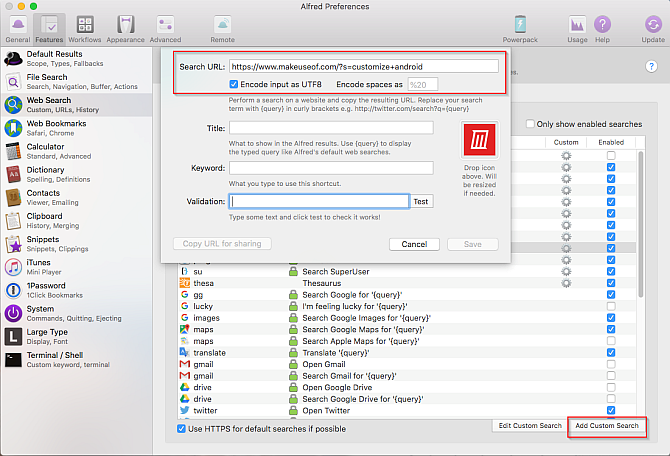The image size is (670, 456).
Task: Click the search list vertical scrollbar
Action: tap(640, 220)
